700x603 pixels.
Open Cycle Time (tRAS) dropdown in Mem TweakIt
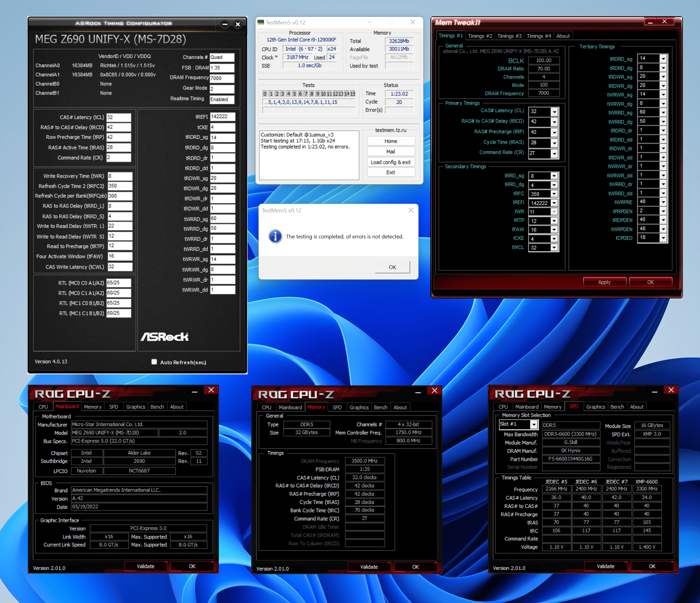point(554,143)
